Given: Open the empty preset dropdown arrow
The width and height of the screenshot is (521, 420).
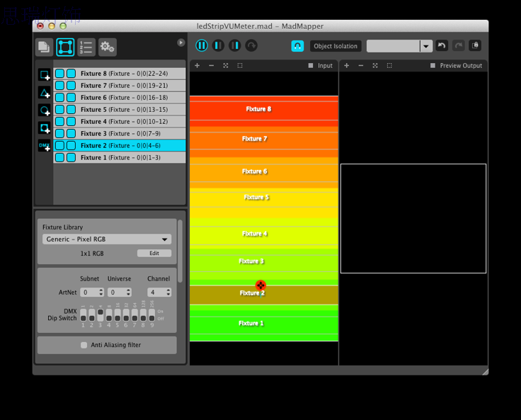Looking at the screenshot, I should tap(425, 46).
